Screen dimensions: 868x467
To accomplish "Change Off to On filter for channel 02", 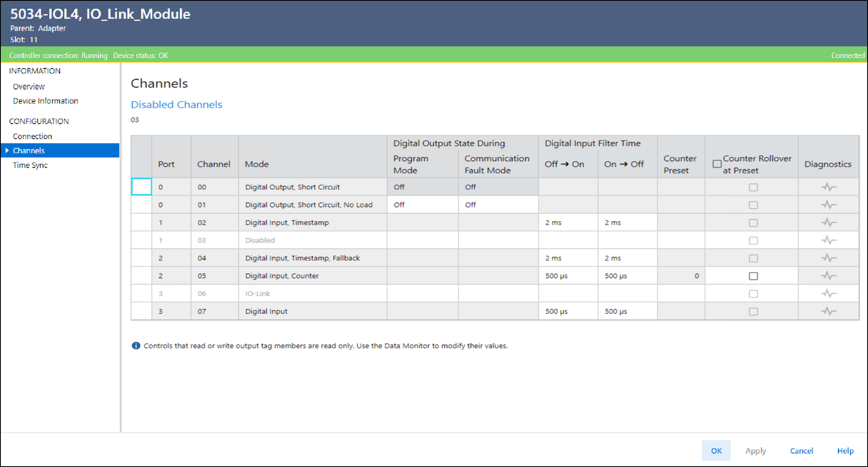I will coord(568,223).
